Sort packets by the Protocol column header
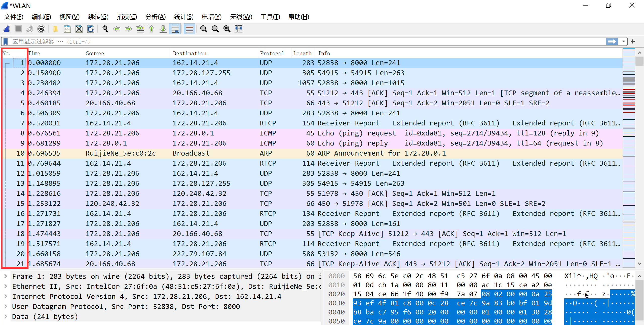Viewport: 644px width, 325px height. click(272, 53)
